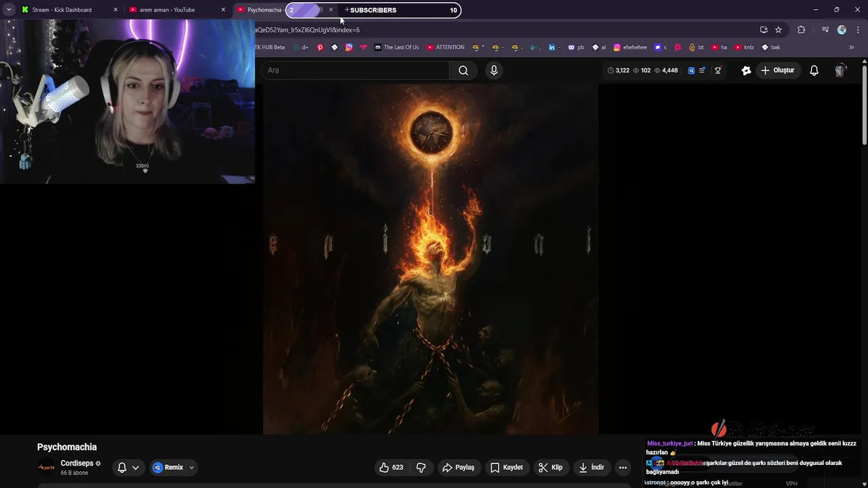
Task: Click the AI sparkle icon beside Oluştur
Action: click(746, 70)
